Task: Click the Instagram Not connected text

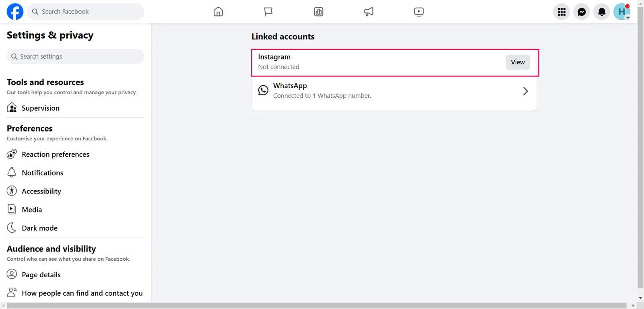Action: 279,67
